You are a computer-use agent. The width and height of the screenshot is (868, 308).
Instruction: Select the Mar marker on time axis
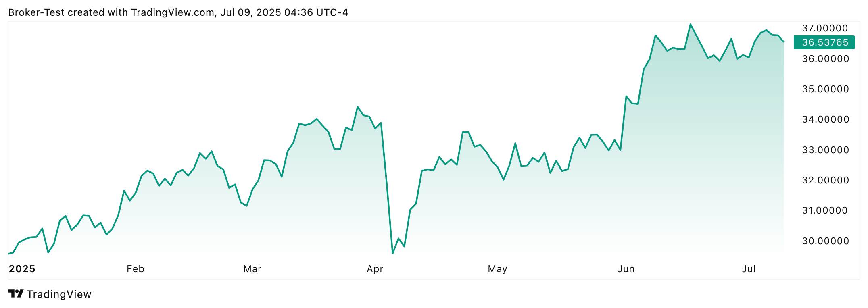tap(252, 269)
